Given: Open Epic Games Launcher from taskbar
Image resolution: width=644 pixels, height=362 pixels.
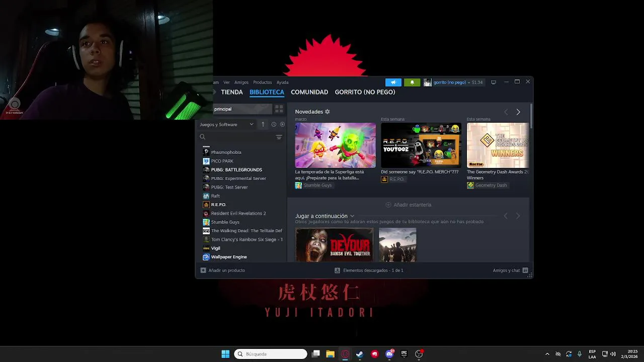Looking at the screenshot, I should (x=404, y=354).
